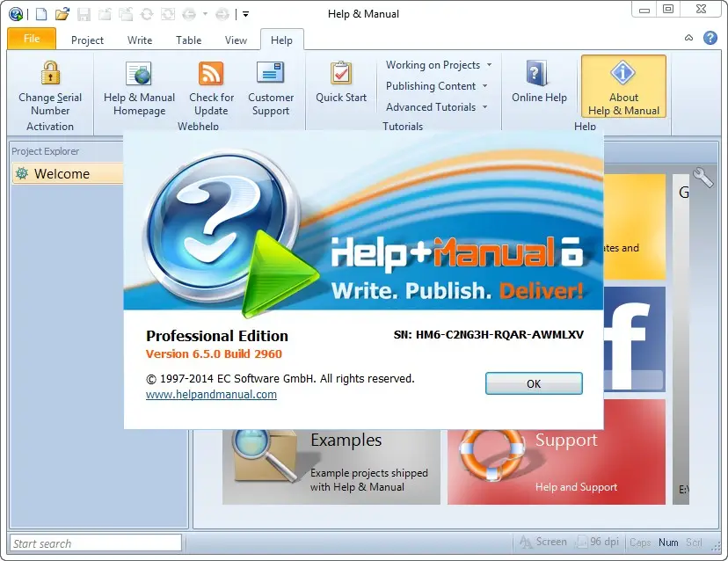Open the Help & Manual Homepage button
Image resolution: width=728 pixels, height=561 pixels.
point(139,89)
